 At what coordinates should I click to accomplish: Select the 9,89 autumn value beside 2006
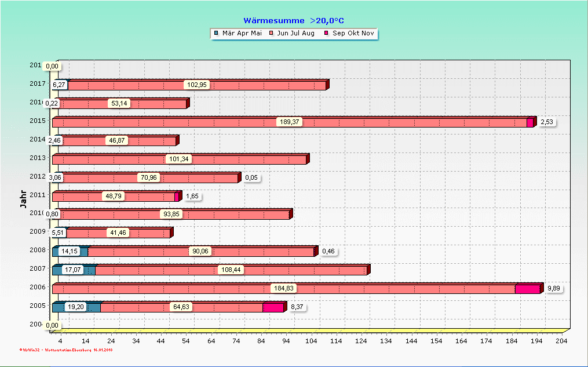(554, 288)
